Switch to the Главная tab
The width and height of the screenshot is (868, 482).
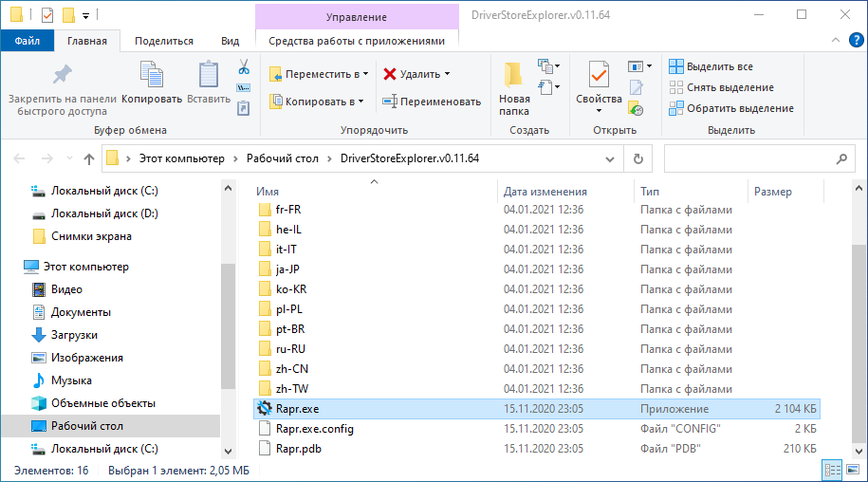[87, 41]
